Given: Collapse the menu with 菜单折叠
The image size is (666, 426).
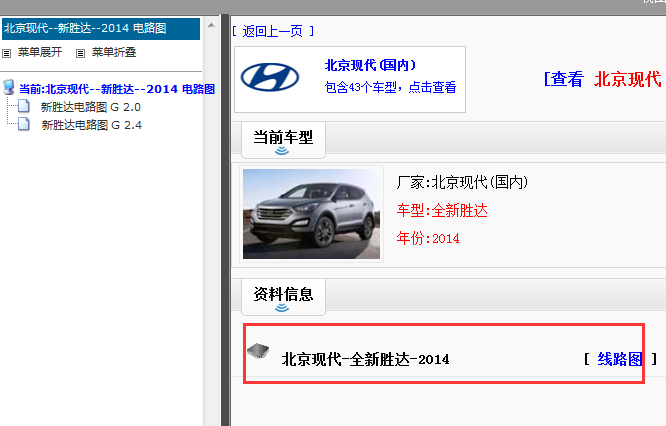Looking at the screenshot, I should click(x=114, y=52).
